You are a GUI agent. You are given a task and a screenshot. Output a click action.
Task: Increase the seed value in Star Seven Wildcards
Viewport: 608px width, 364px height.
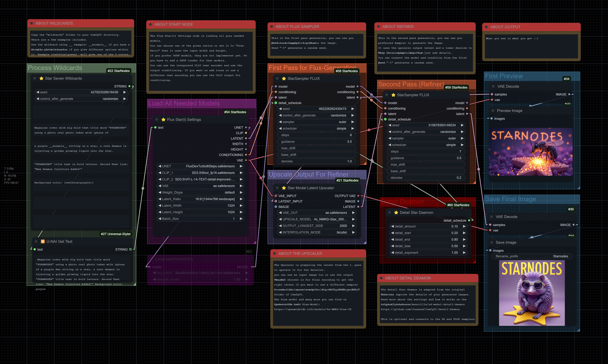tap(124, 92)
